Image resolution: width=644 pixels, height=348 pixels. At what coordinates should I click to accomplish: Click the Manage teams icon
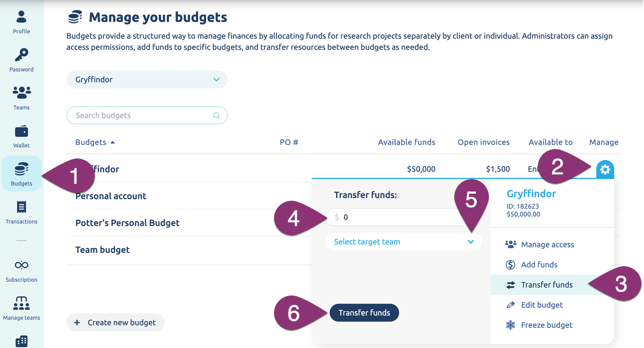(21, 303)
